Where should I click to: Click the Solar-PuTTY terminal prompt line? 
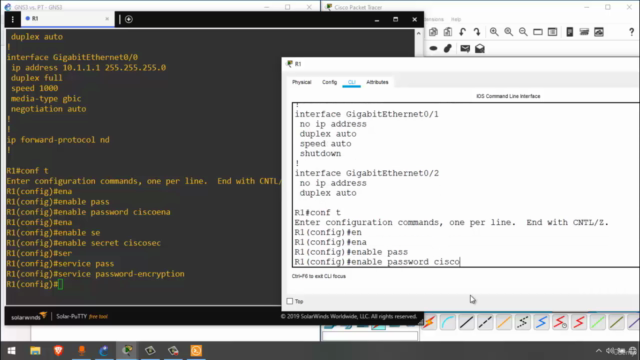pos(35,284)
